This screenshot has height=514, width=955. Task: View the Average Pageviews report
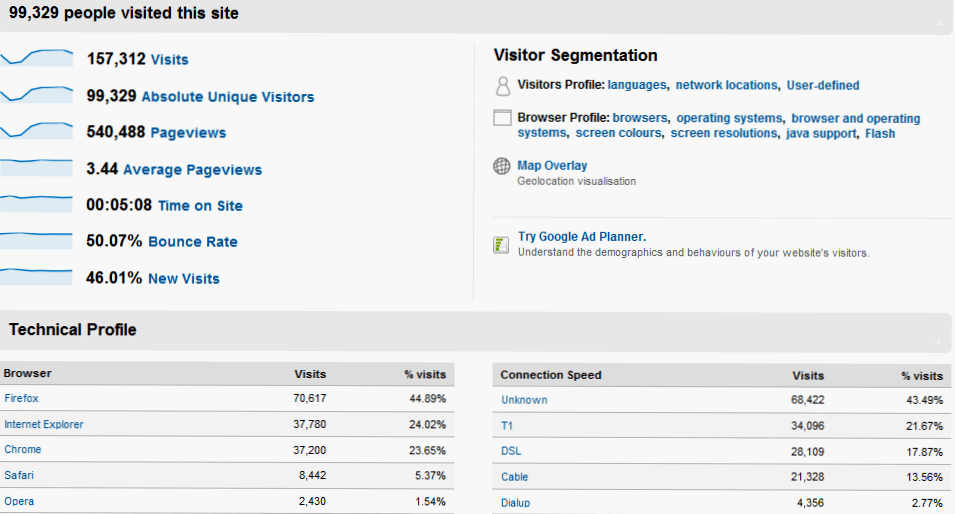pos(192,170)
